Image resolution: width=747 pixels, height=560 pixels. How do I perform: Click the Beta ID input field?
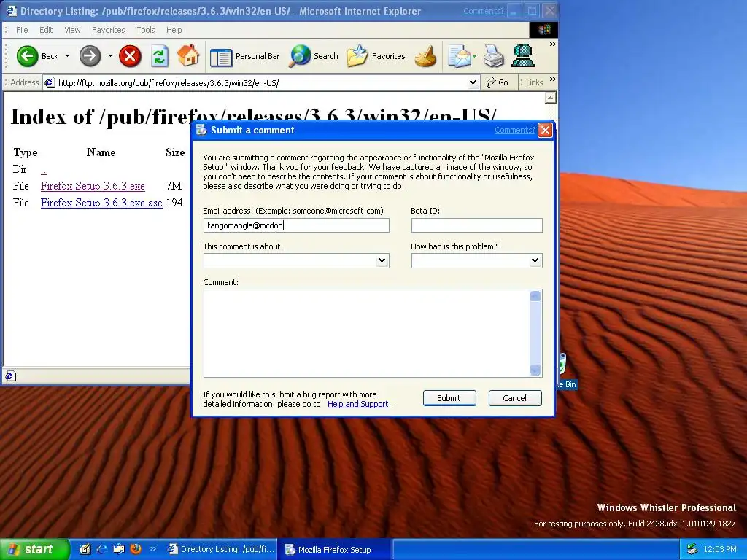477,225
